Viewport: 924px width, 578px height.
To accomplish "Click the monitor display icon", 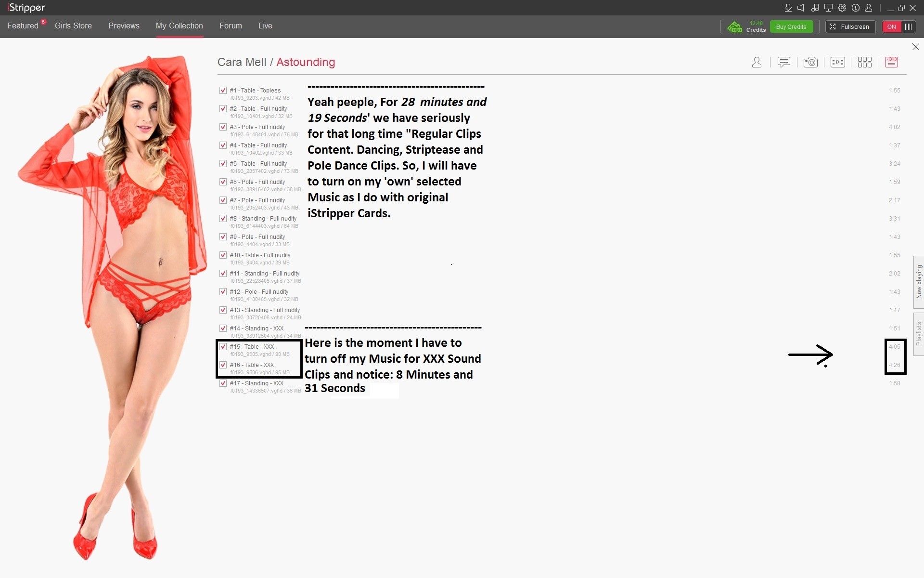I will [828, 8].
